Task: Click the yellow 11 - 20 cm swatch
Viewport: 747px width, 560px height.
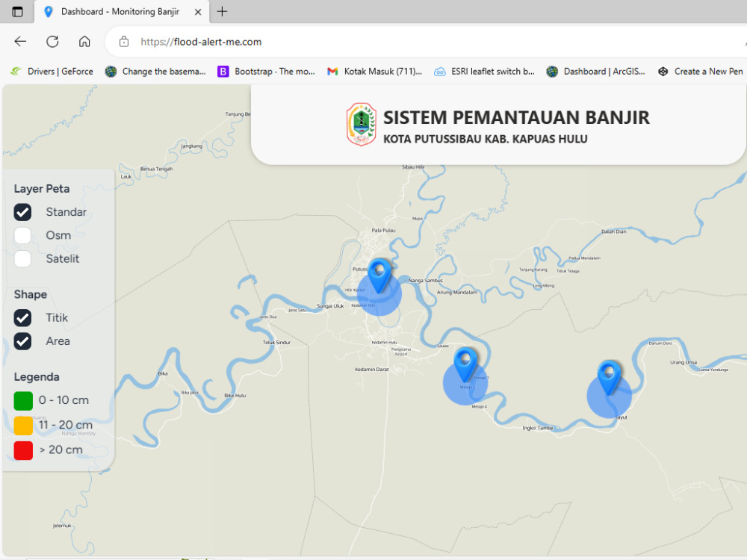Action: click(23, 426)
